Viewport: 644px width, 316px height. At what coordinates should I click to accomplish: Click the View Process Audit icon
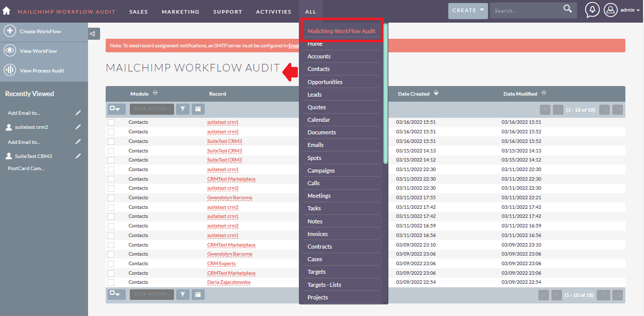pos(10,70)
